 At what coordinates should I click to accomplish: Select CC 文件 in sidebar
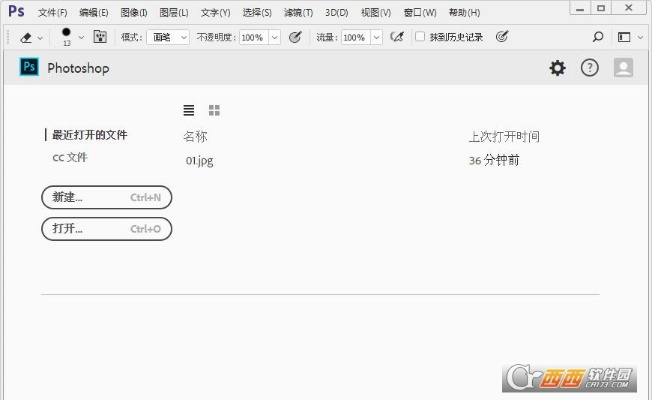pos(70,158)
